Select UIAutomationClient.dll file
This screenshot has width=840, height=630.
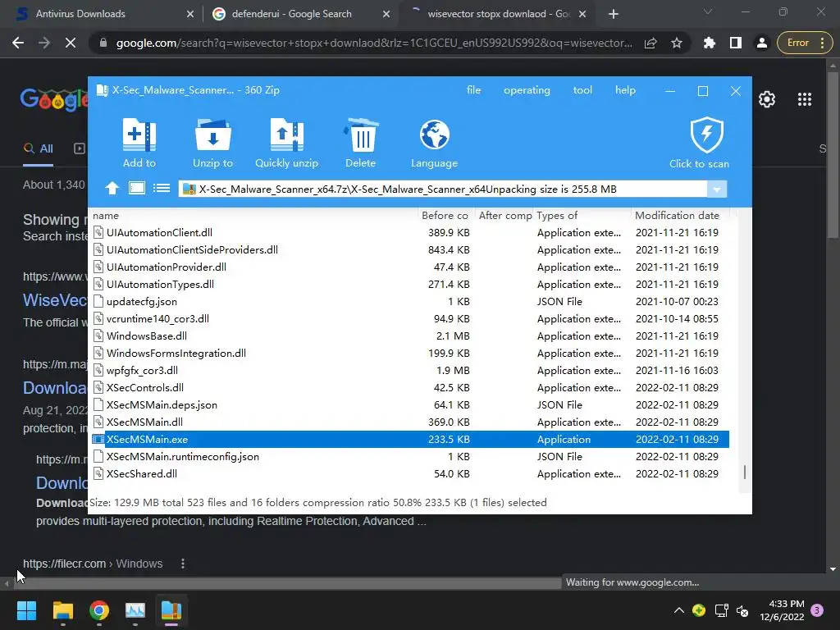click(410, 232)
